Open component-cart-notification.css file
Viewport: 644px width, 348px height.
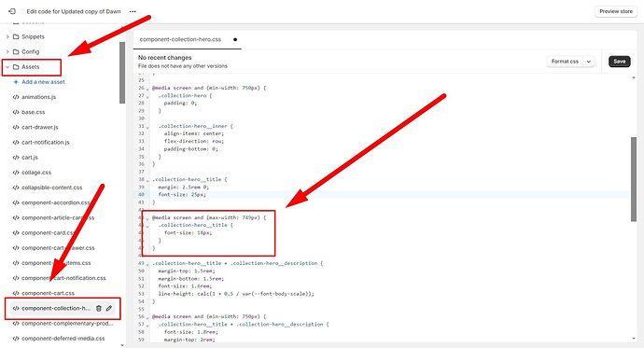pyautogui.click(x=63, y=278)
